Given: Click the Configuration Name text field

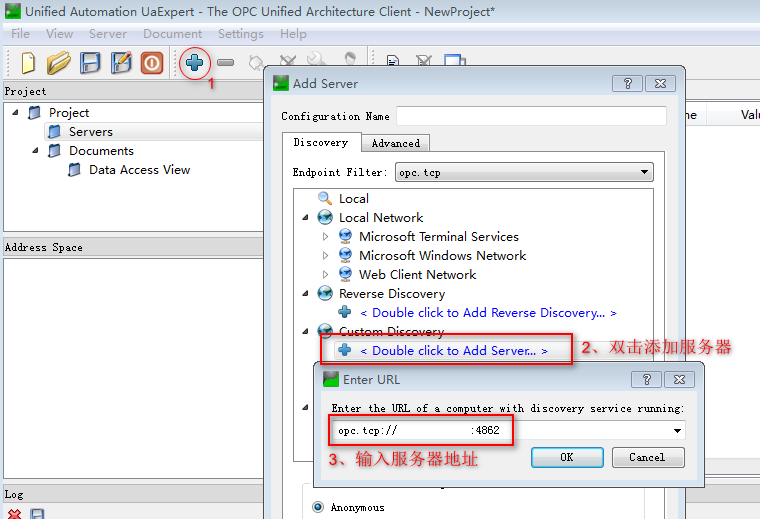Looking at the screenshot, I should [x=530, y=116].
